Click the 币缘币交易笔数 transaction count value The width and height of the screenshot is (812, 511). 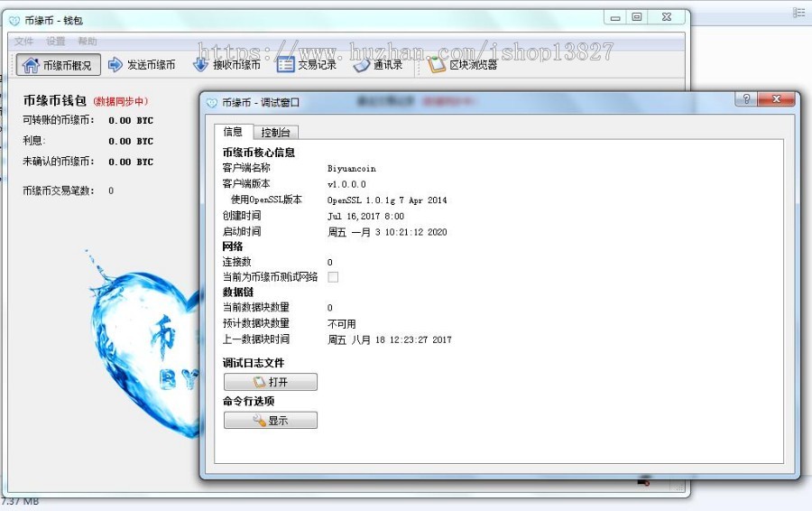tap(111, 190)
